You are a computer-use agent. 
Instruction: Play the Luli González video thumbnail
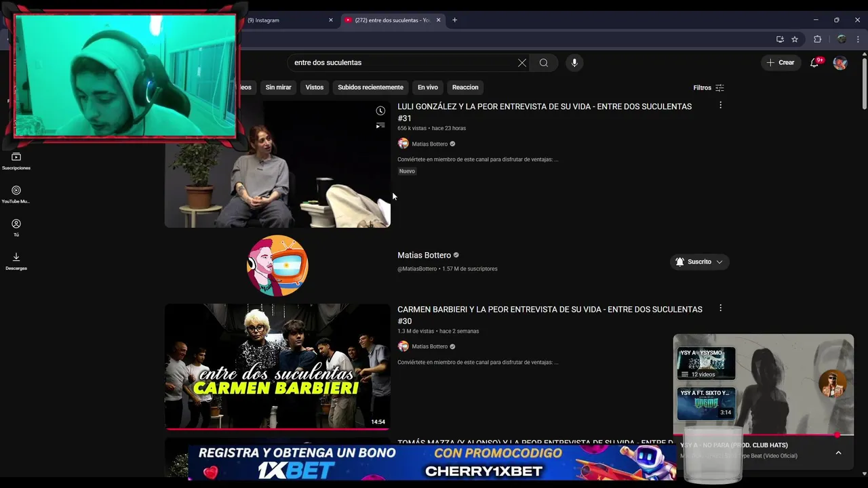click(277, 164)
